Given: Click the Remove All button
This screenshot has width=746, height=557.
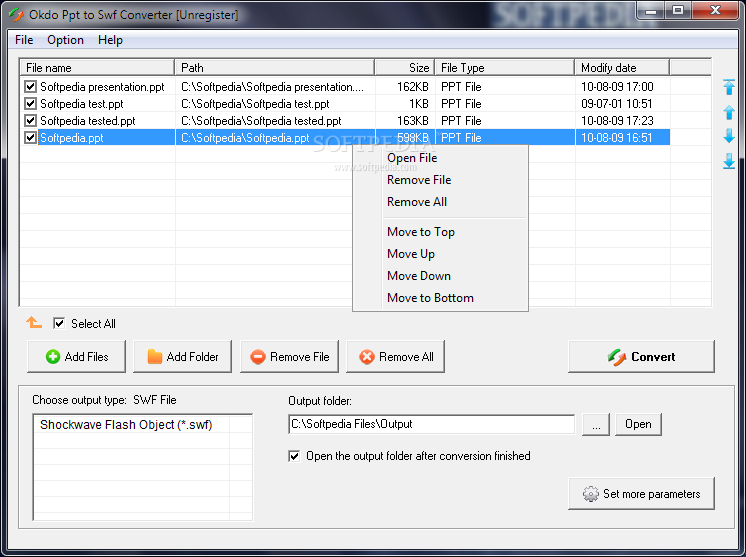Looking at the screenshot, I should [395, 356].
